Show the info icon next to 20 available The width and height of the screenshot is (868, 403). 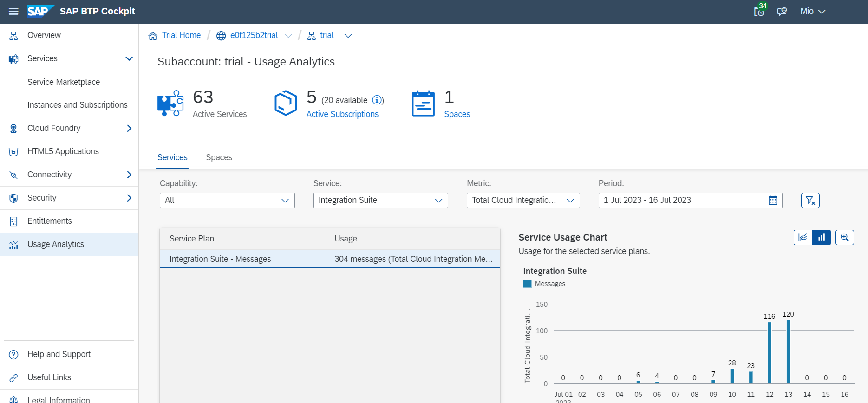(x=377, y=100)
